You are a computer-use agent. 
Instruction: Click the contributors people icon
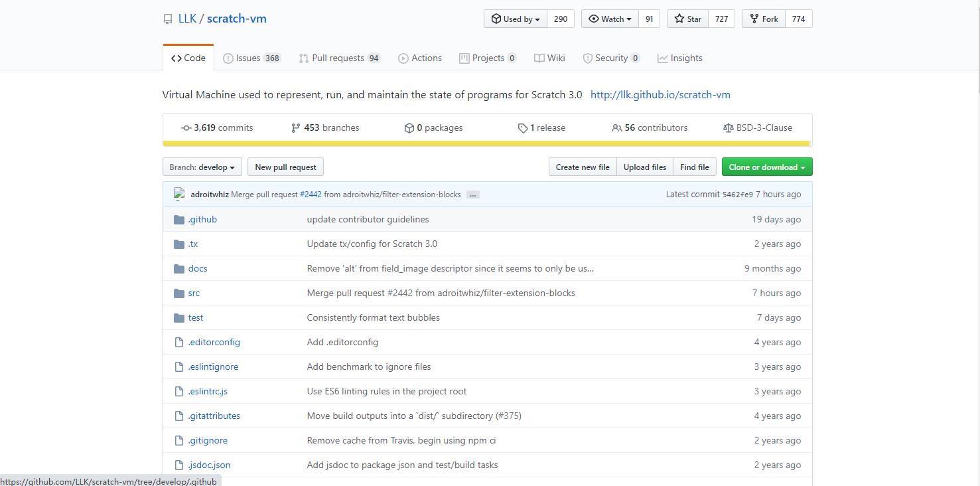(x=617, y=128)
